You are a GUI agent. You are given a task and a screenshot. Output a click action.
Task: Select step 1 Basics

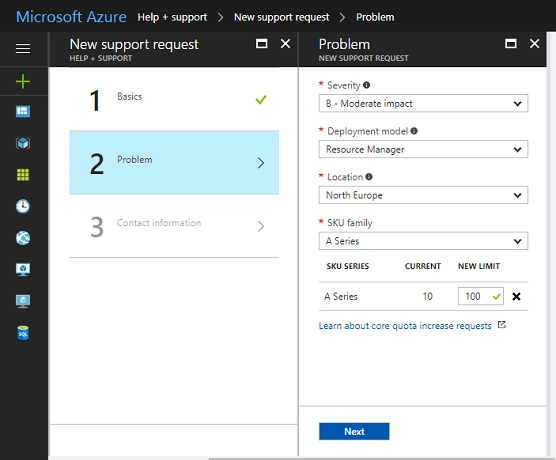[174, 100]
